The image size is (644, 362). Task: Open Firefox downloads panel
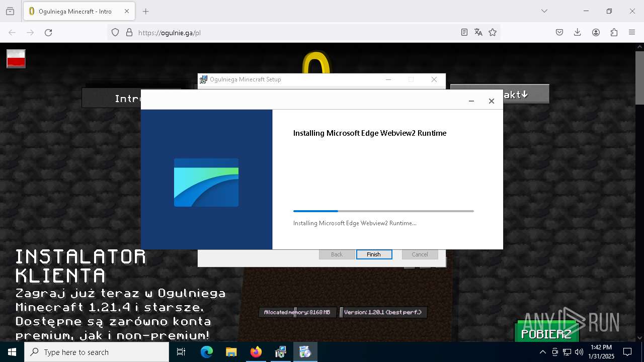point(578,32)
